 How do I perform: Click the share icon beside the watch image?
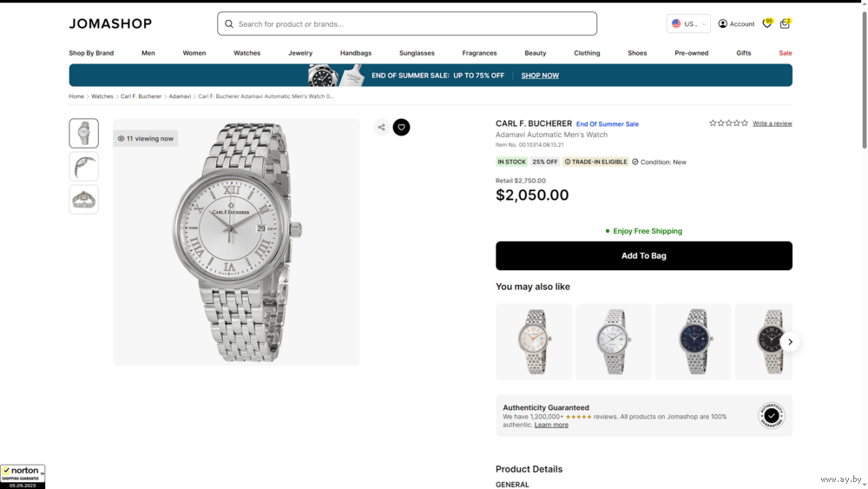(x=381, y=128)
